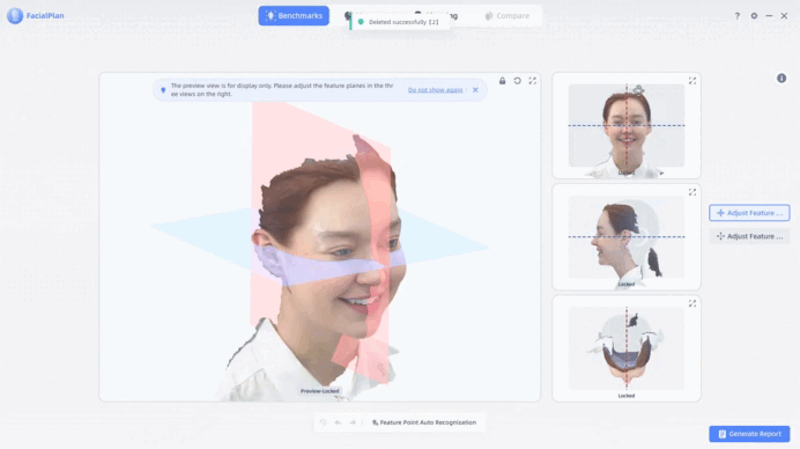Image resolution: width=800 pixels, height=449 pixels.
Task: Click the 'Do not show again' link
Action: click(435, 90)
